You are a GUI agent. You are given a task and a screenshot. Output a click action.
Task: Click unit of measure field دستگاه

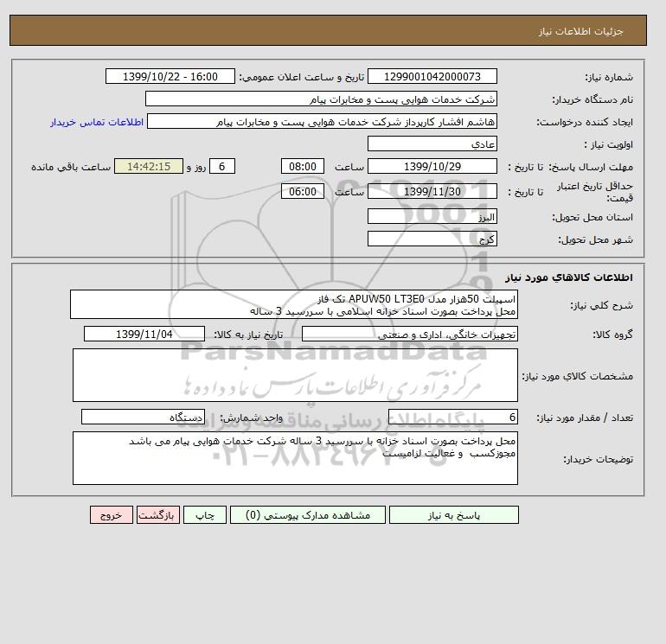(143, 417)
